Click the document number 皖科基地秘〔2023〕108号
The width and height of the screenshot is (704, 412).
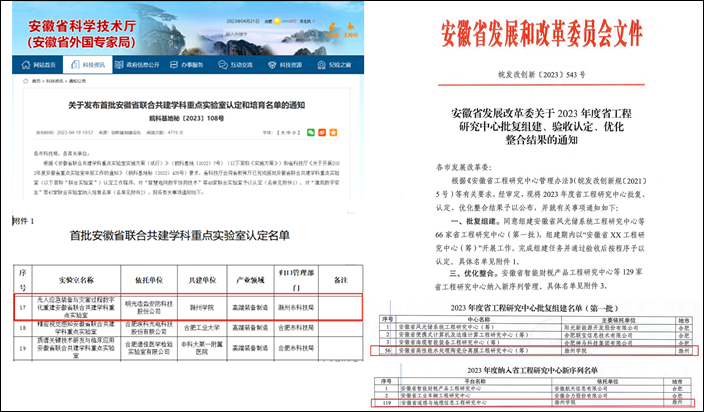(x=186, y=118)
